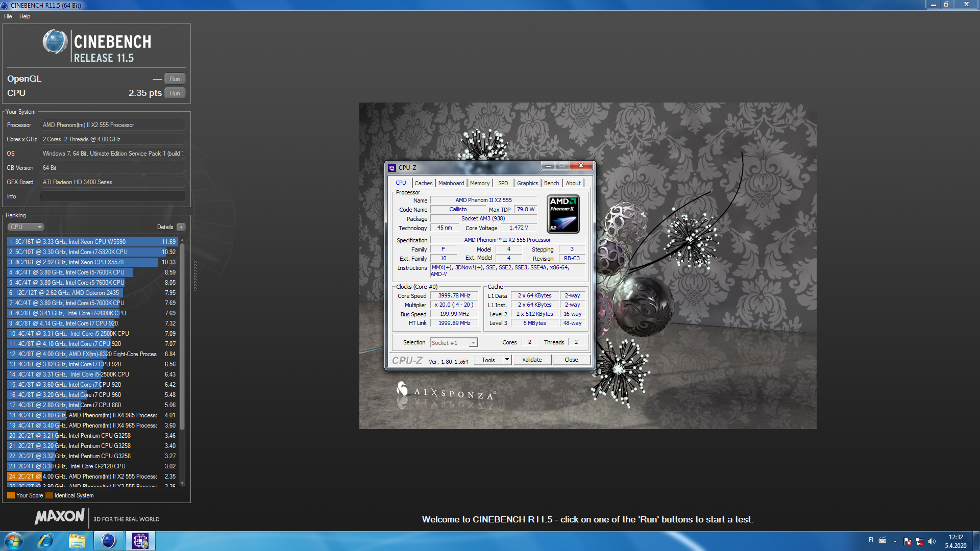Click the CPU-Z window title icon
The height and width of the screenshot is (551, 980).
[392, 167]
